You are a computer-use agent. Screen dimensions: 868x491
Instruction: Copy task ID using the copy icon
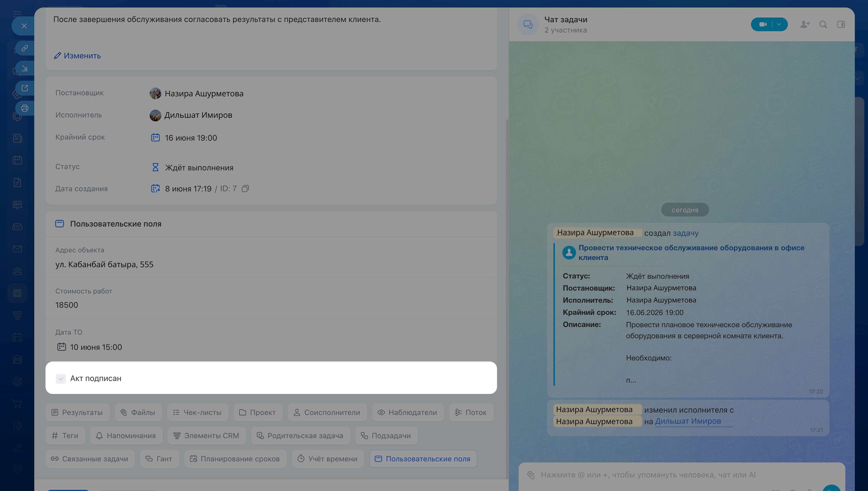point(245,189)
